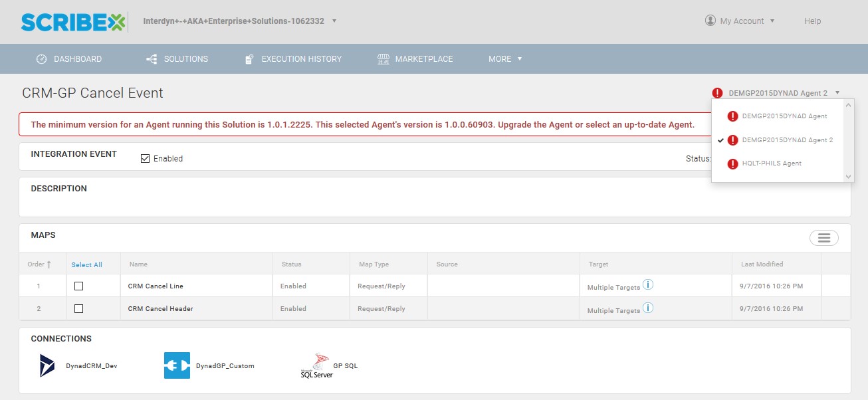868x400 pixels.
Task: Click the GP SQL Server icon
Action: (316, 366)
